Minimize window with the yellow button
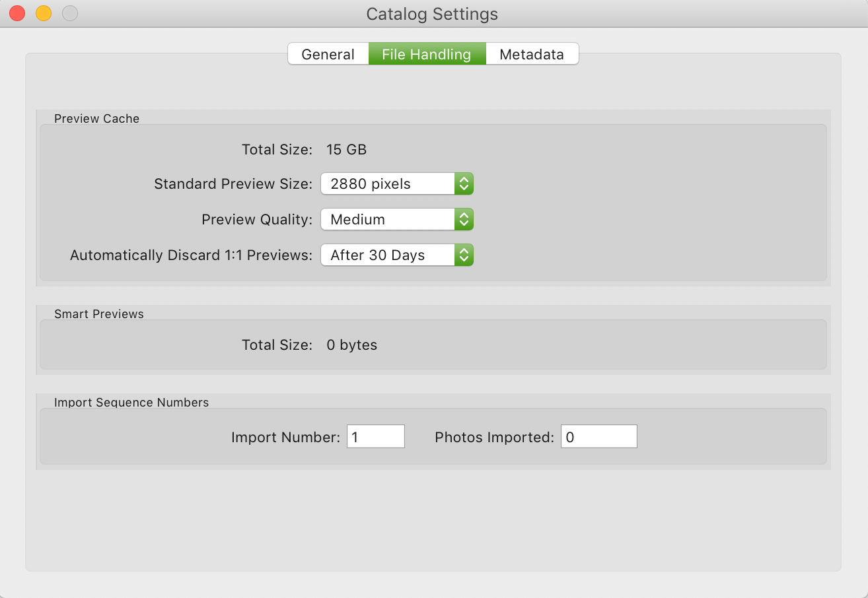Screen dimensions: 868x598 44,13
